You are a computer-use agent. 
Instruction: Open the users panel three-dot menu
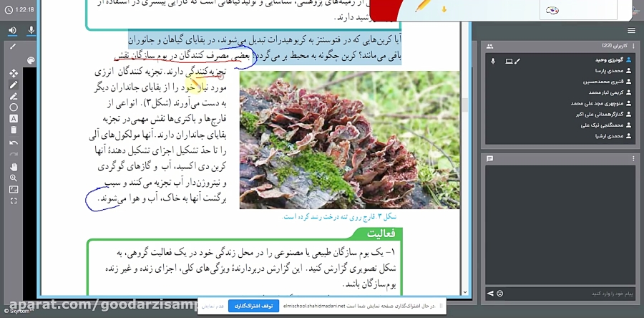633,47
